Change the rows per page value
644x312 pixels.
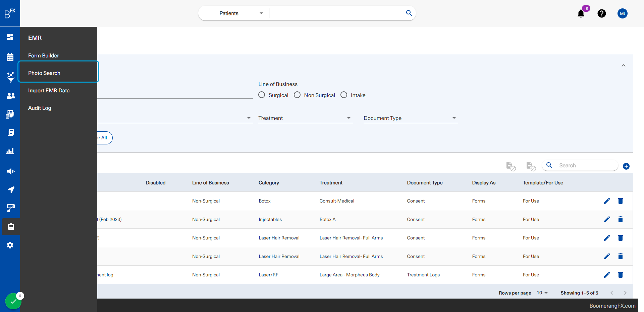[542, 293]
